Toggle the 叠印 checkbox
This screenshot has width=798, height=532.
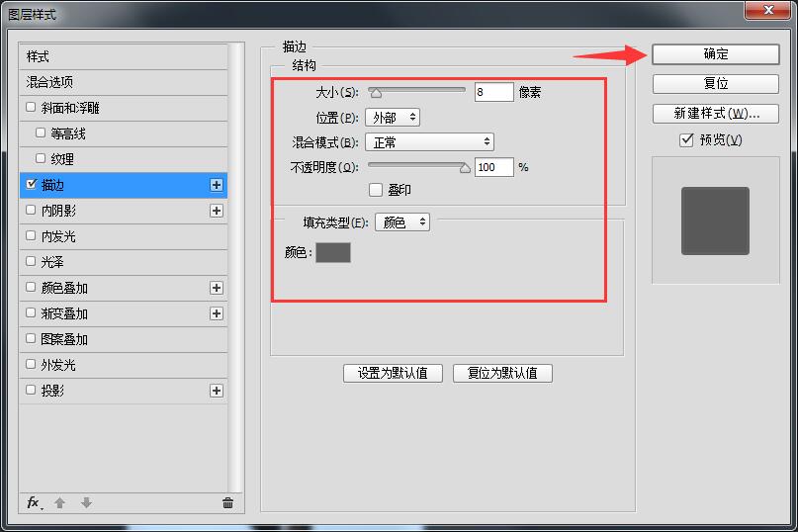[x=376, y=190]
